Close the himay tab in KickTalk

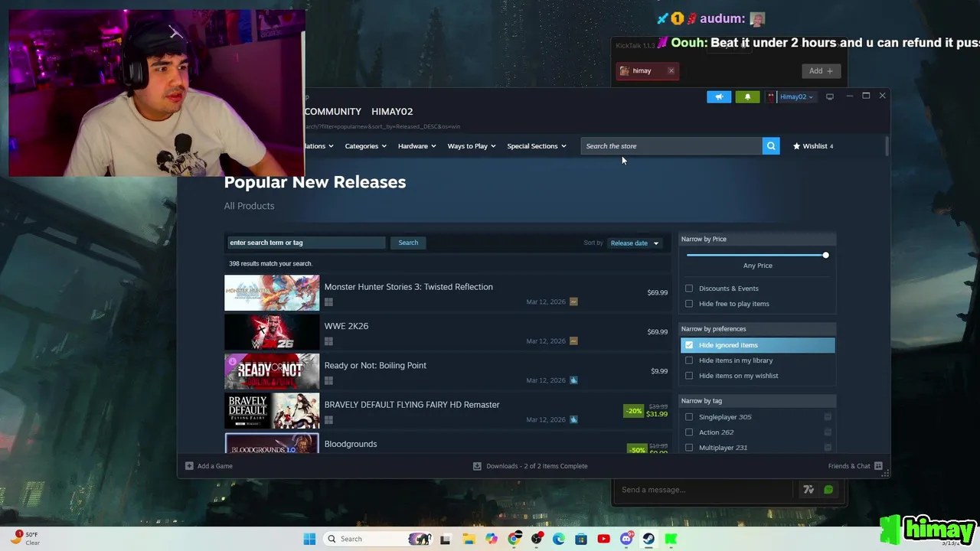point(671,71)
